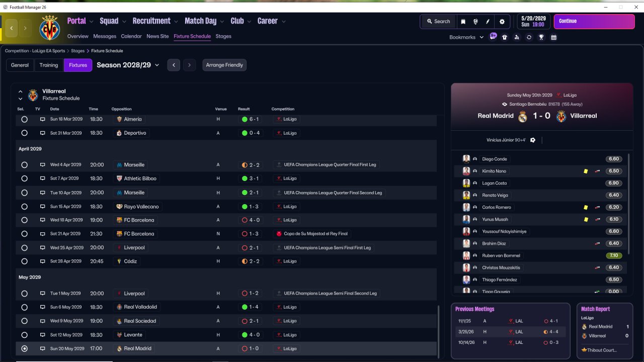Select the radio button for the Cádiz fixture
The image size is (644, 362).
click(24, 261)
